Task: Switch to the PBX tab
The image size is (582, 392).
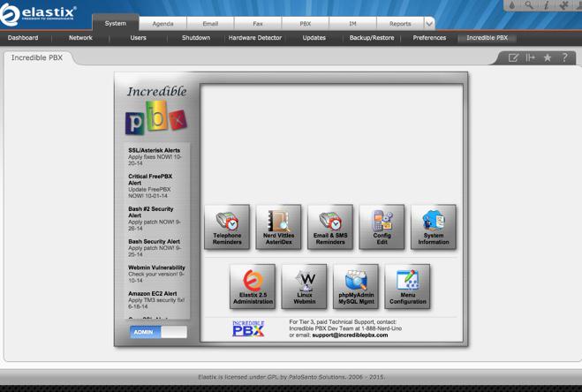Action: pos(305,24)
